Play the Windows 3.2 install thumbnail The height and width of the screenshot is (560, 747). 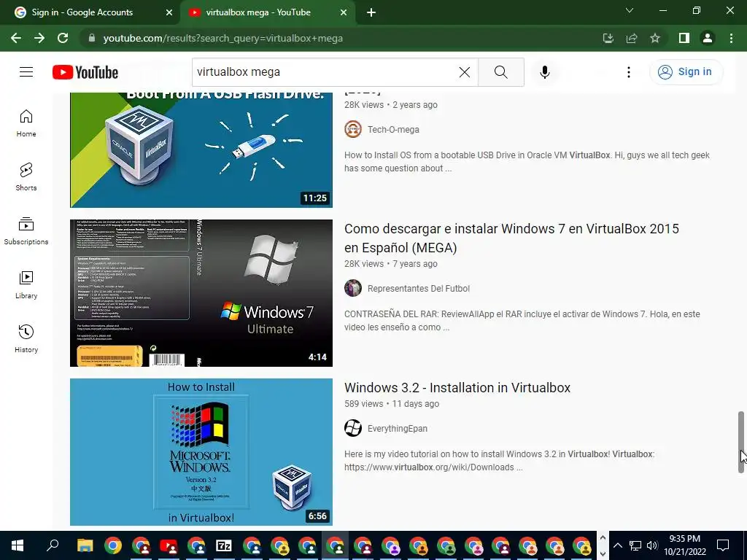pos(201,452)
